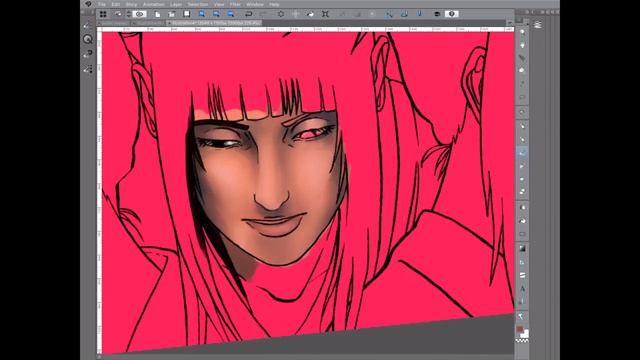Toggle the white pill switch at command bar end
Screen dimensions: 640x360
point(451,14)
